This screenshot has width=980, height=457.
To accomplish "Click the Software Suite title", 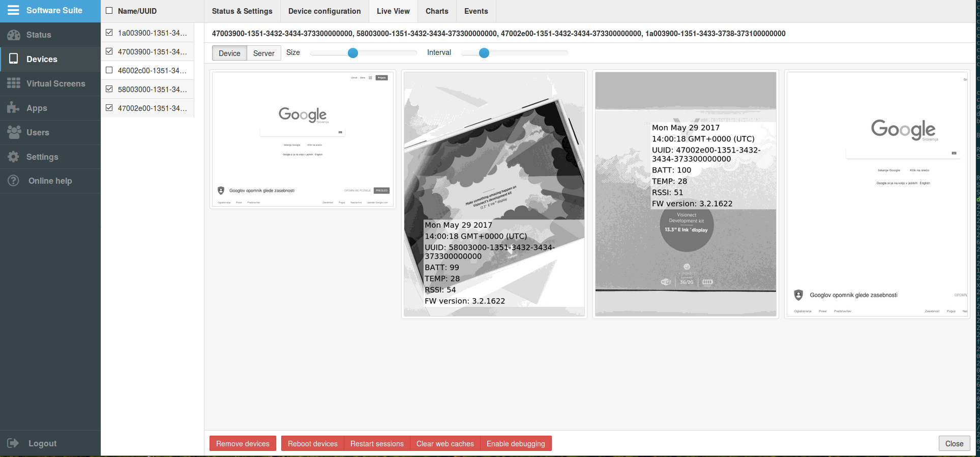I will 54,10.
